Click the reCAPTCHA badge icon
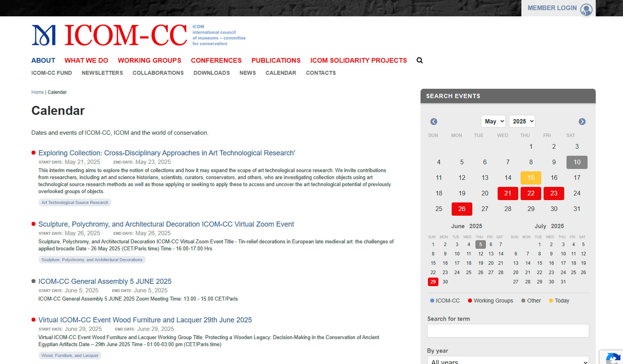623x364 pixels. pyautogui.click(x=613, y=358)
